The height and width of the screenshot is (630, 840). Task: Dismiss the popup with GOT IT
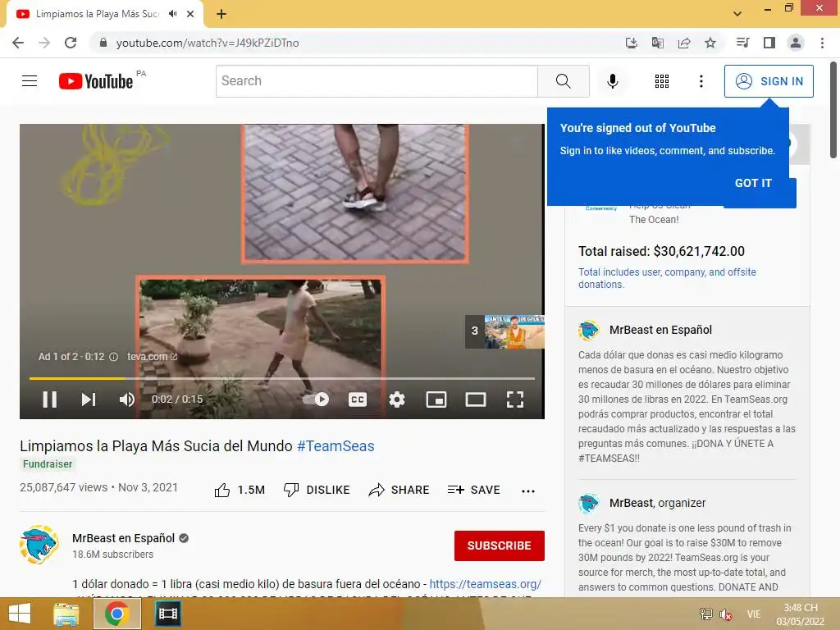753,183
